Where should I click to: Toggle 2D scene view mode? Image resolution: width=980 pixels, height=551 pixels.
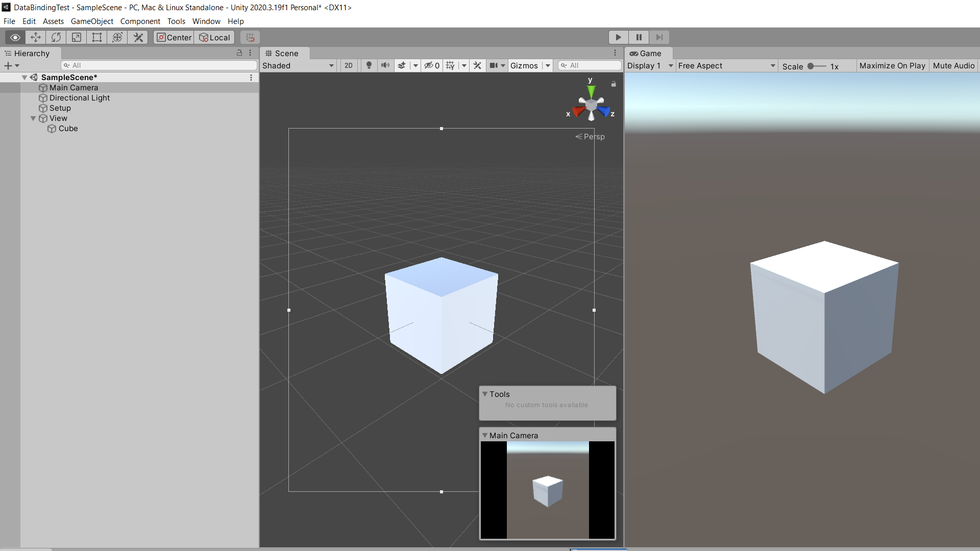(x=349, y=65)
